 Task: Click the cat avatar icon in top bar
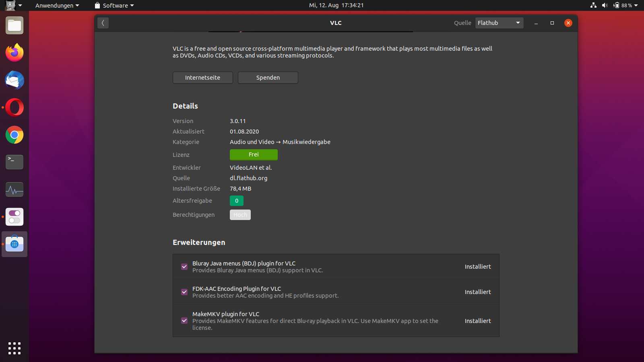coord(10,5)
